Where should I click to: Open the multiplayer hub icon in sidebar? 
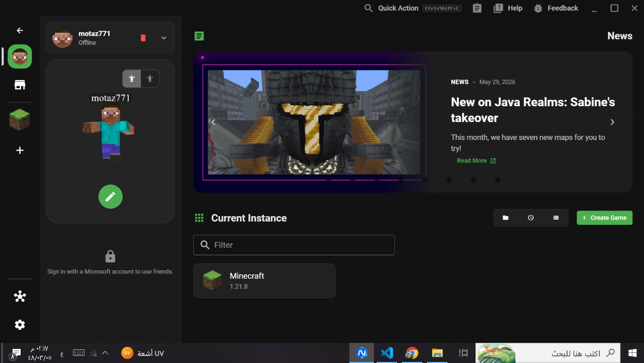(20, 297)
